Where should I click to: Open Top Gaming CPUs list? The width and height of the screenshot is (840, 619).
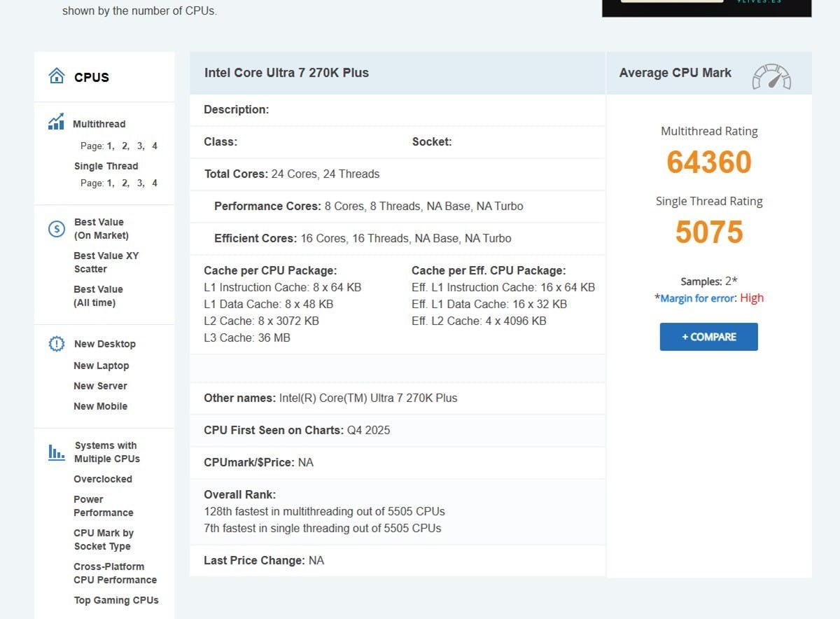[x=116, y=600]
